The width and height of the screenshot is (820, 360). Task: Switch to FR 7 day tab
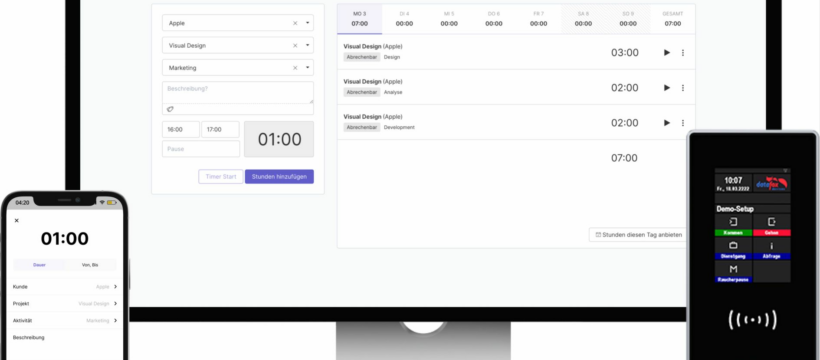[539, 19]
